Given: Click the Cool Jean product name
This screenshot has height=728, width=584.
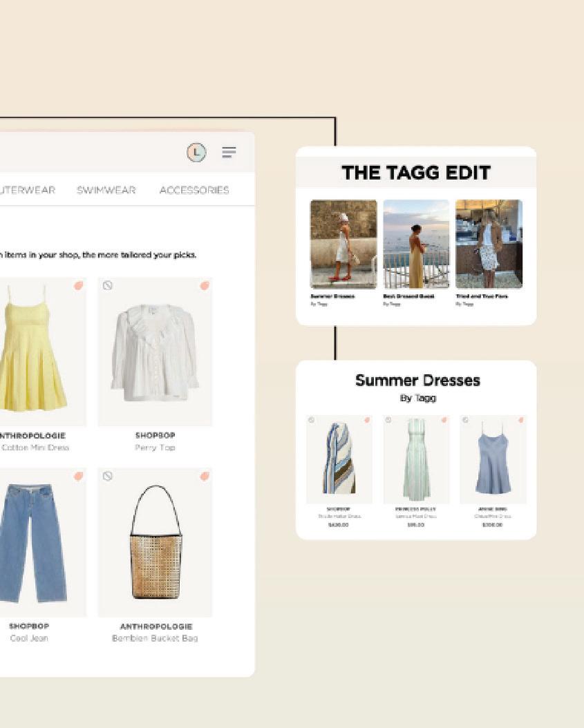Looking at the screenshot, I should 29,638.
